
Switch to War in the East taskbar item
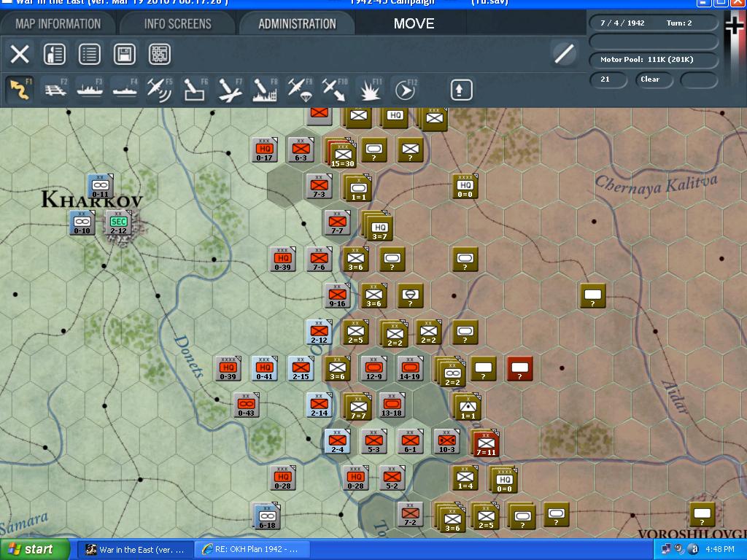pos(135,550)
